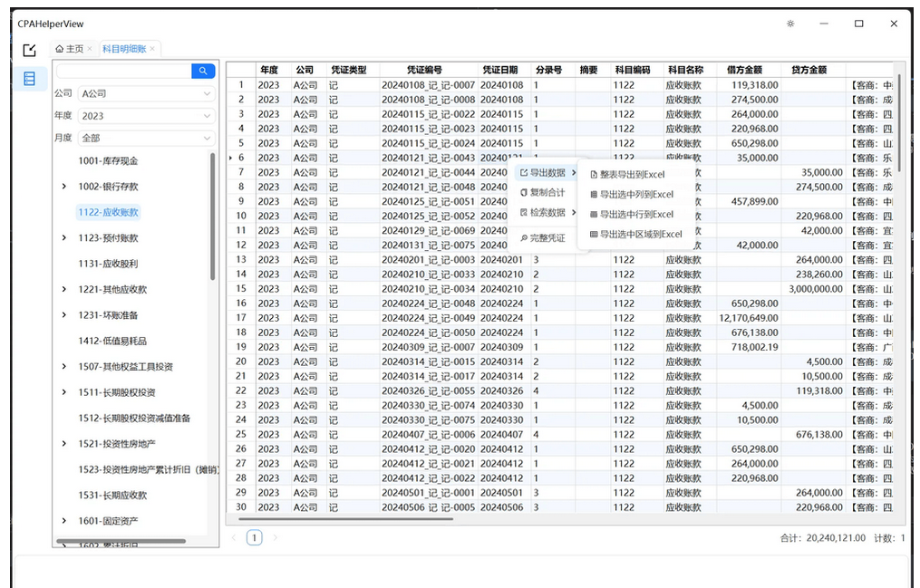
Task: Choose 复制合计 in the context menu
Action: point(547,193)
